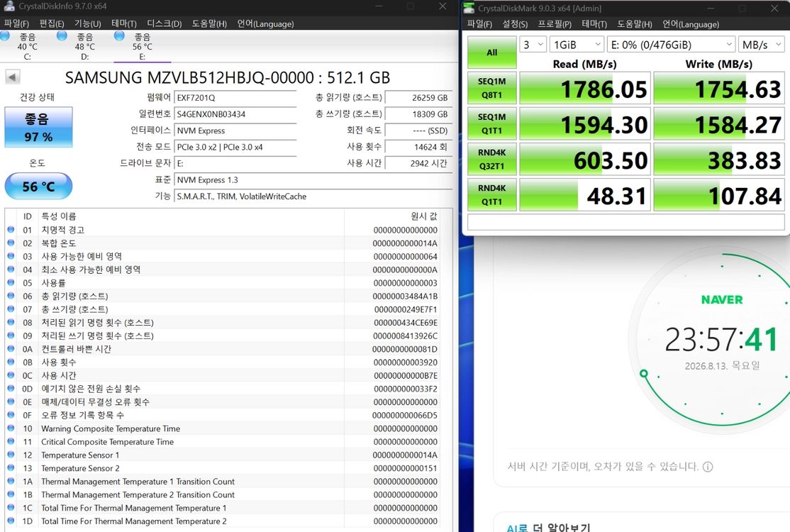Click the 1786.05 SEQ1M Q8T1 read result
The height and width of the screenshot is (532, 790).
[x=585, y=89]
